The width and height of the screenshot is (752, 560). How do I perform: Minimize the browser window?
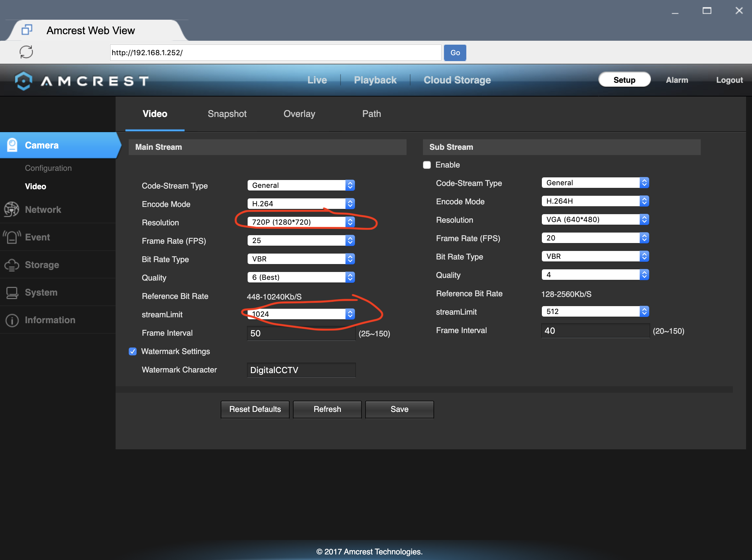(x=675, y=13)
